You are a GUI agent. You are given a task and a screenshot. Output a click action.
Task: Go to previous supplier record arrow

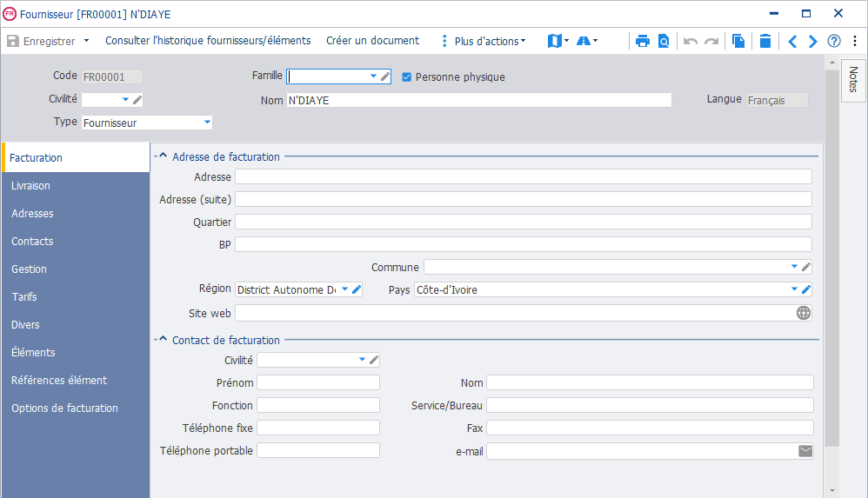click(792, 41)
